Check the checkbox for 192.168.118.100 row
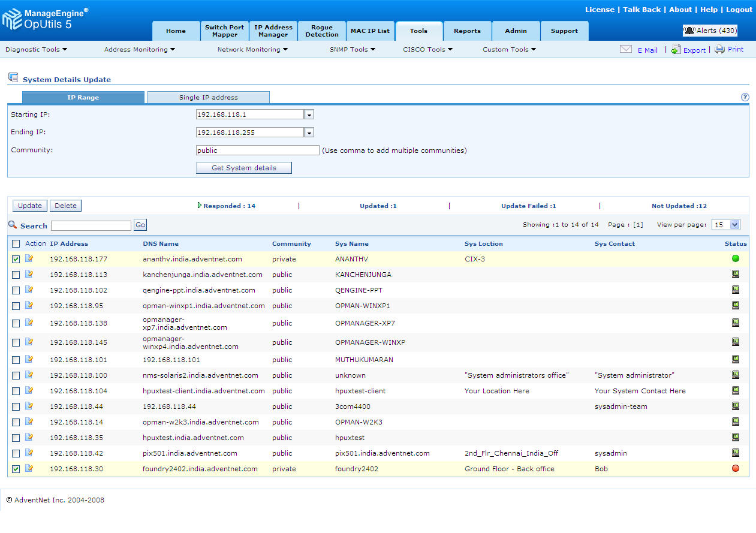756x533 pixels. click(16, 376)
